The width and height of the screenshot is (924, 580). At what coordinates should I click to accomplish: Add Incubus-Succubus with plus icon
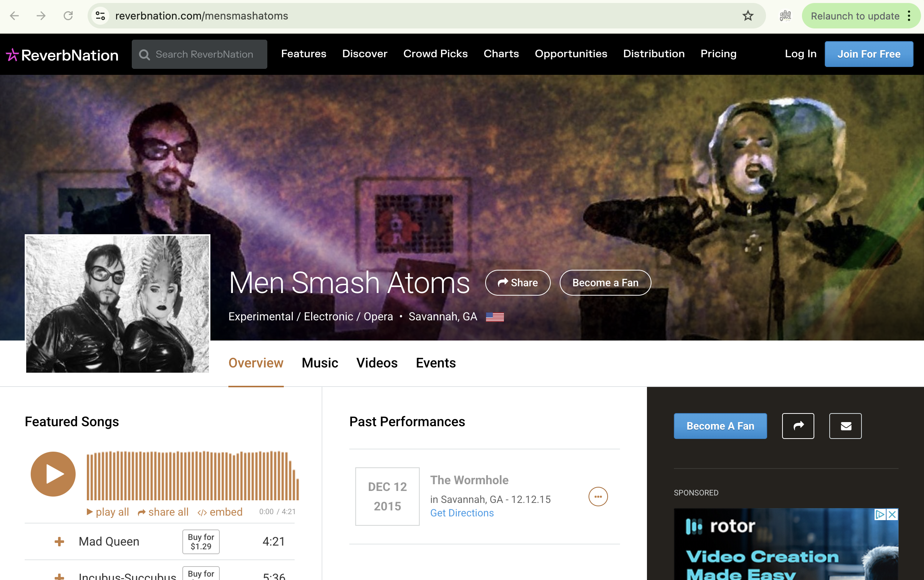59,576
